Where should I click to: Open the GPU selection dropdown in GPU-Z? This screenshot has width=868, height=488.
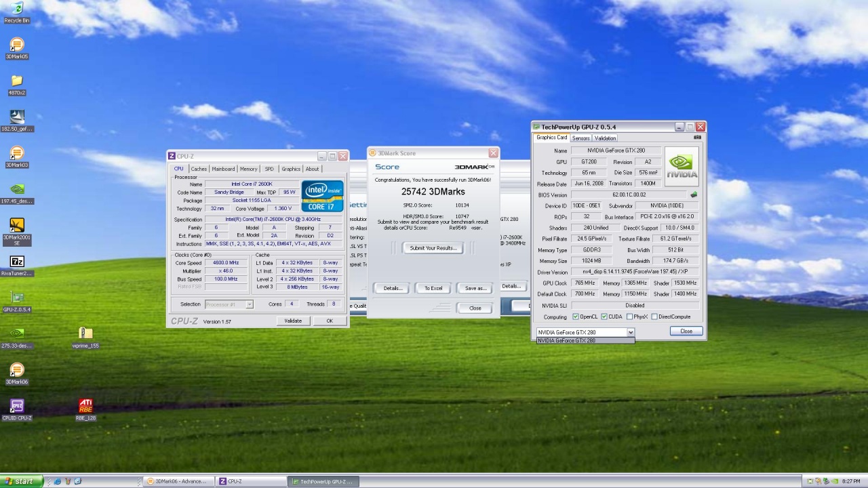[x=630, y=332]
